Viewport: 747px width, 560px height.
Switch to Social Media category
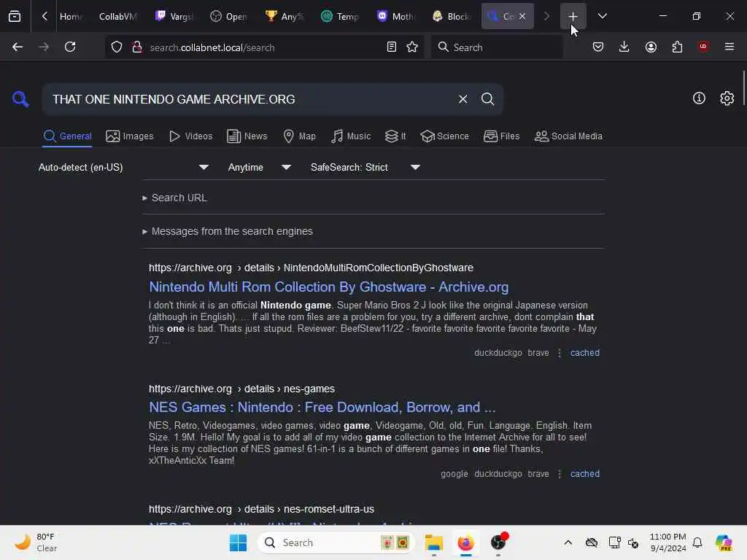coord(568,136)
